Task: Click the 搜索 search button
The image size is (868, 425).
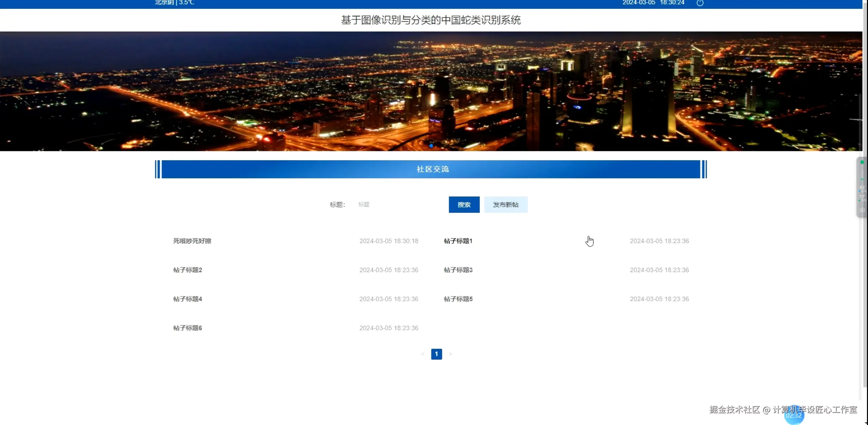Action: click(464, 205)
